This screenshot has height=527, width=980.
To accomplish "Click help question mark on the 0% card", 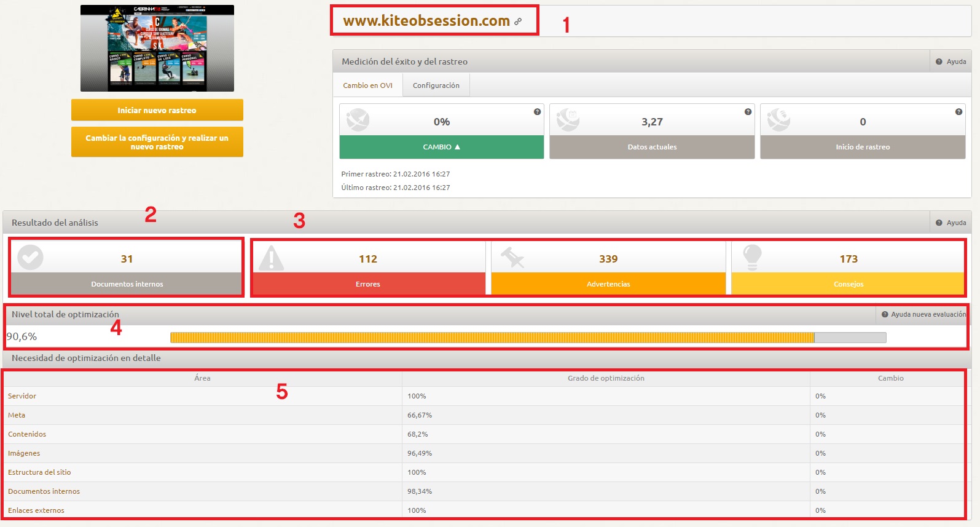I will (x=537, y=112).
